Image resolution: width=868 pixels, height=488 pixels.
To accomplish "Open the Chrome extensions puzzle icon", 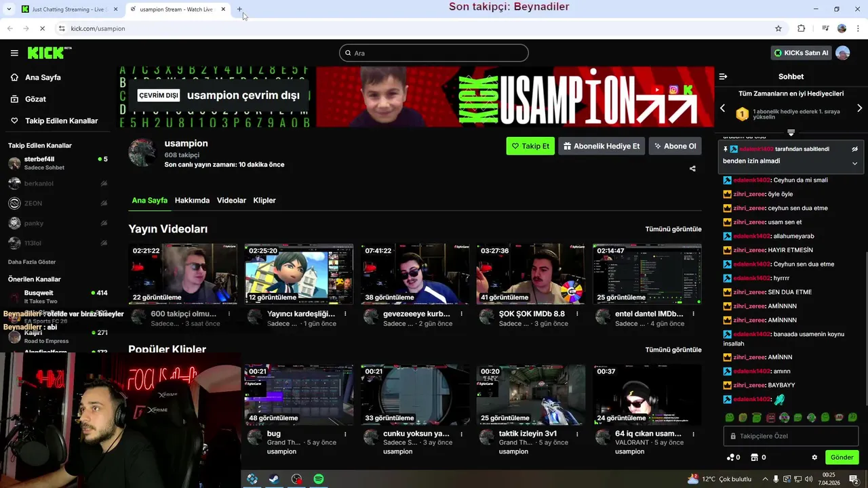I will click(x=802, y=28).
